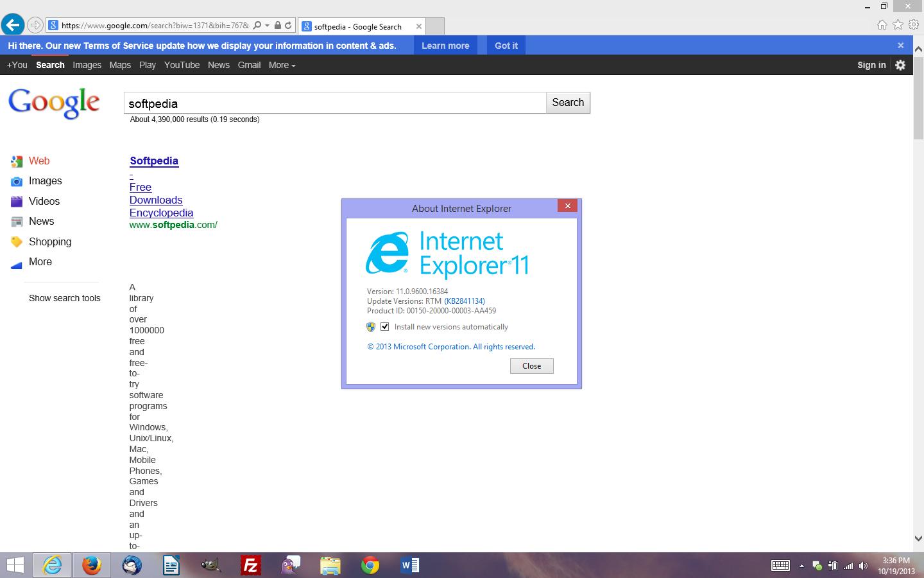Open File Explorer from the taskbar
Screen dimensions: 924x578
(330, 565)
